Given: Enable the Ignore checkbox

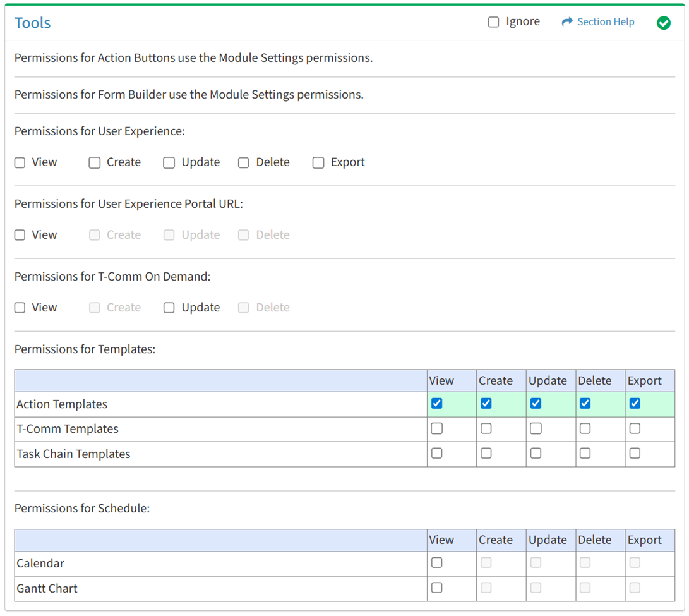Looking at the screenshot, I should point(493,22).
